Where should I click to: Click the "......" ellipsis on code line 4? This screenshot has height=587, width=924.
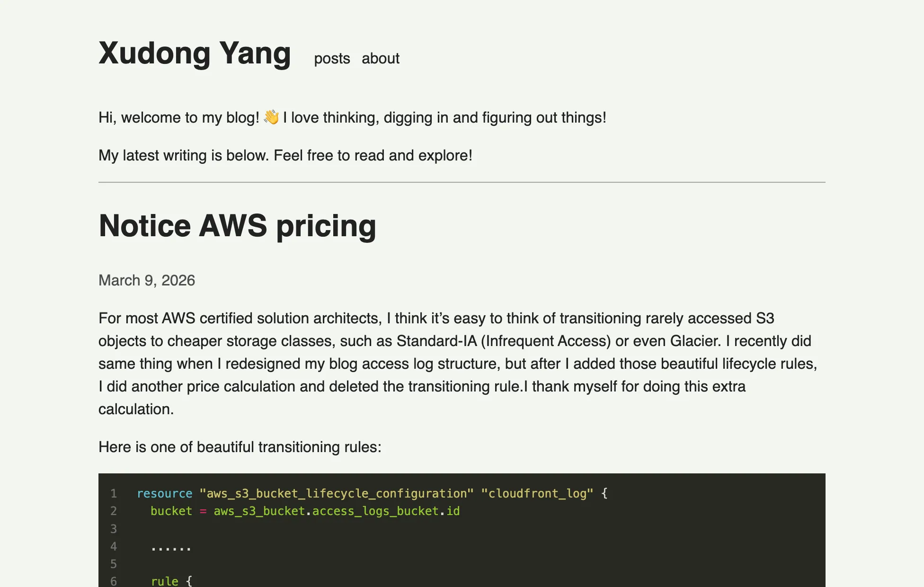[x=171, y=547]
